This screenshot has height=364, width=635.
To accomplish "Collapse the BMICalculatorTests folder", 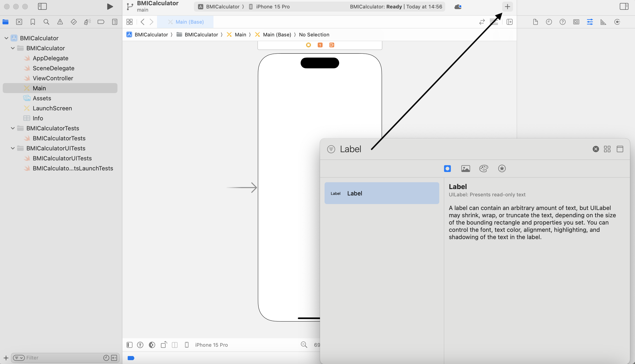I will pyautogui.click(x=13, y=128).
